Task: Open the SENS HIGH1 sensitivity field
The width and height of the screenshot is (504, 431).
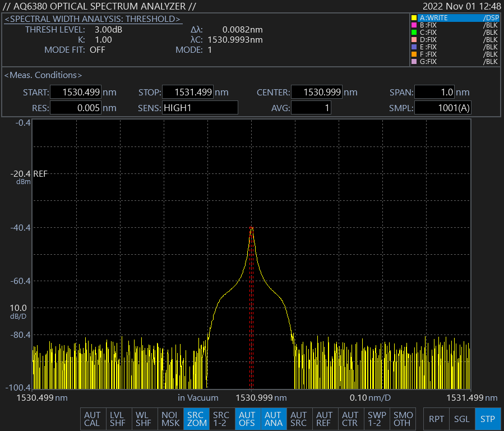Action: coord(200,108)
